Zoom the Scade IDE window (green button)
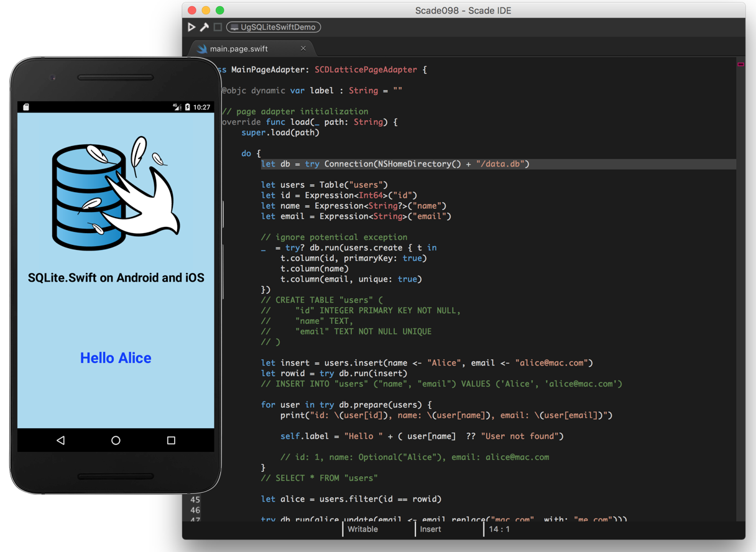 (219, 10)
